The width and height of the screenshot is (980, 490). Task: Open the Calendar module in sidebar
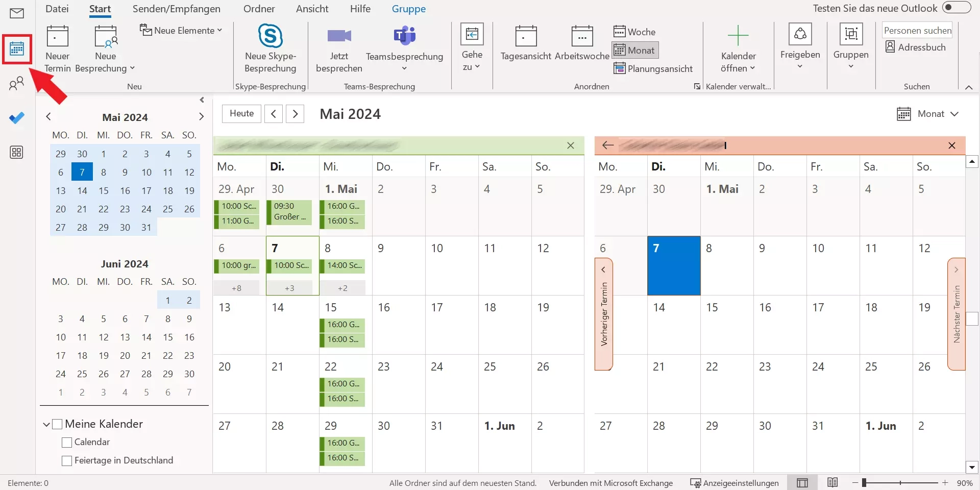(17, 49)
